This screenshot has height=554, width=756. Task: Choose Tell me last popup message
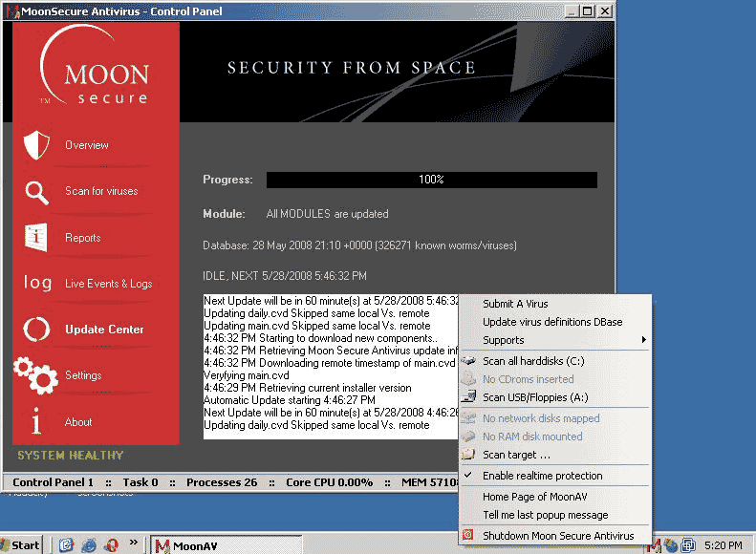[555, 515]
